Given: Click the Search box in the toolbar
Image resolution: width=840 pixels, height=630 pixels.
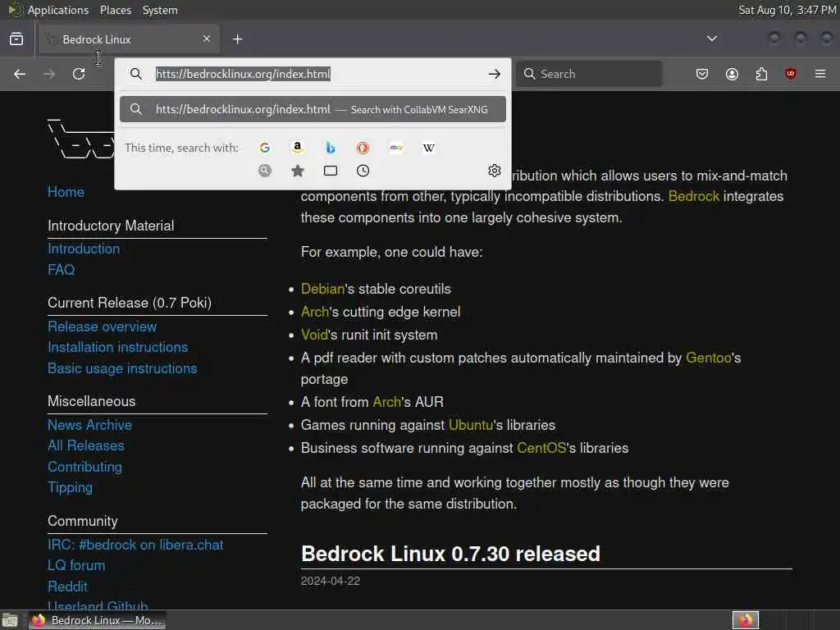Looking at the screenshot, I should click(x=589, y=74).
